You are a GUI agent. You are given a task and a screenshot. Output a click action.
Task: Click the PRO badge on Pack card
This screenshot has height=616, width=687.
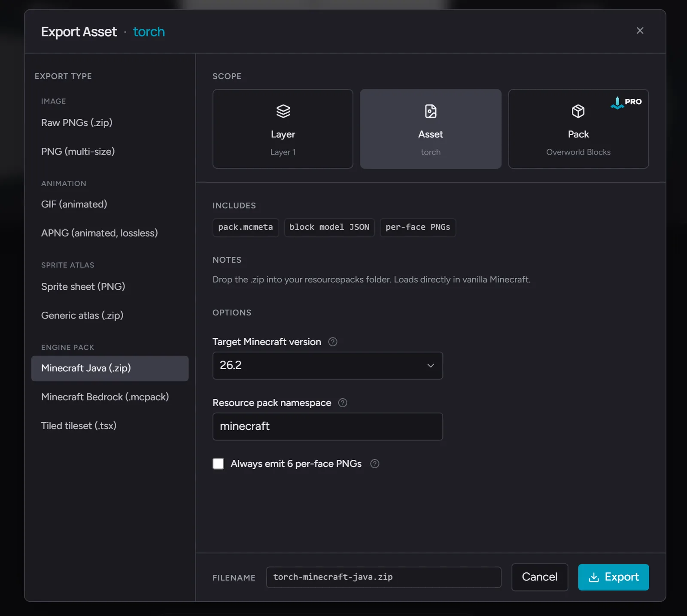626,102
